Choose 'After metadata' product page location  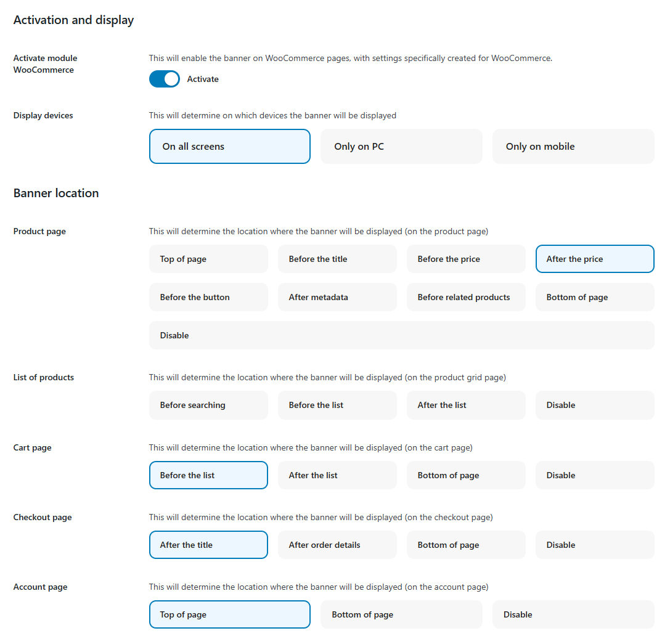tap(337, 297)
